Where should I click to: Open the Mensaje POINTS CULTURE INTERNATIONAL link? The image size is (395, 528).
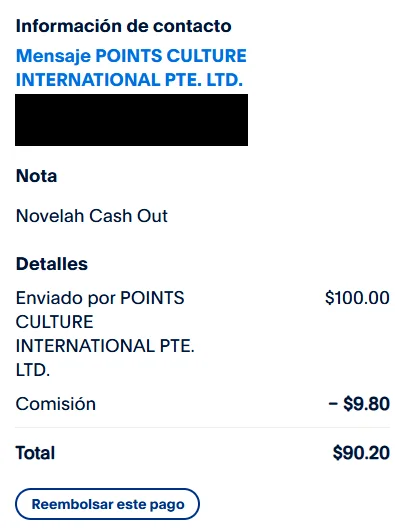[131, 68]
